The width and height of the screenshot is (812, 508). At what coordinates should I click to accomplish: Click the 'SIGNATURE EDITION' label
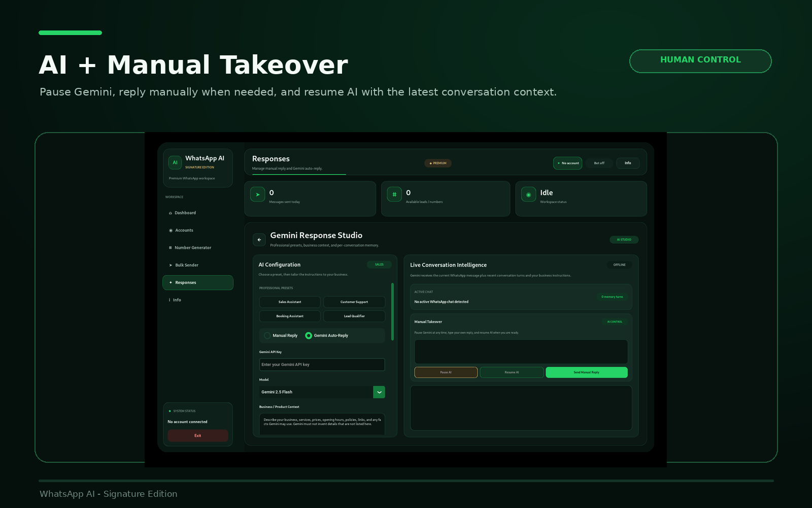tap(199, 167)
